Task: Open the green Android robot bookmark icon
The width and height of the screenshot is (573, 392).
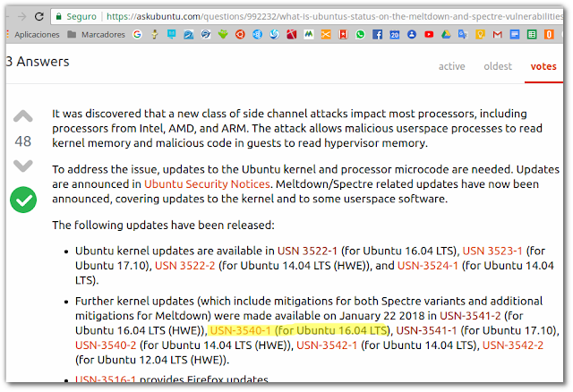Action: (223, 35)
